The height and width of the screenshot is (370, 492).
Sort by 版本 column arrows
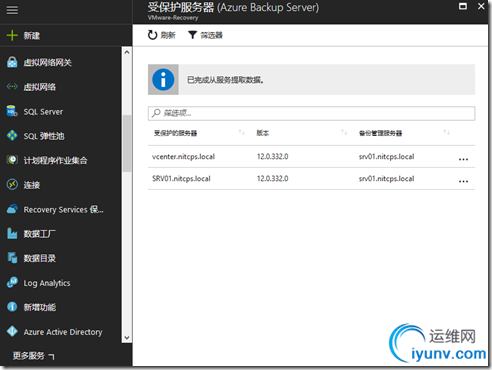click(344, 133)
